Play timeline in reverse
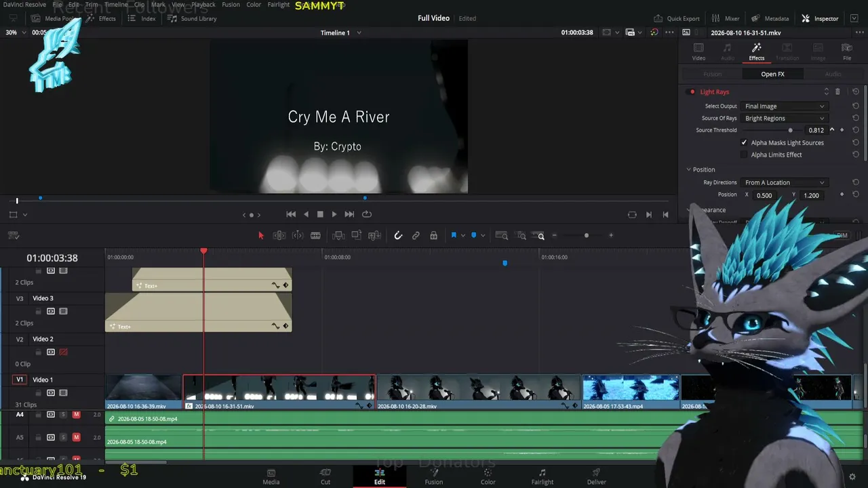 coord(306,214)
